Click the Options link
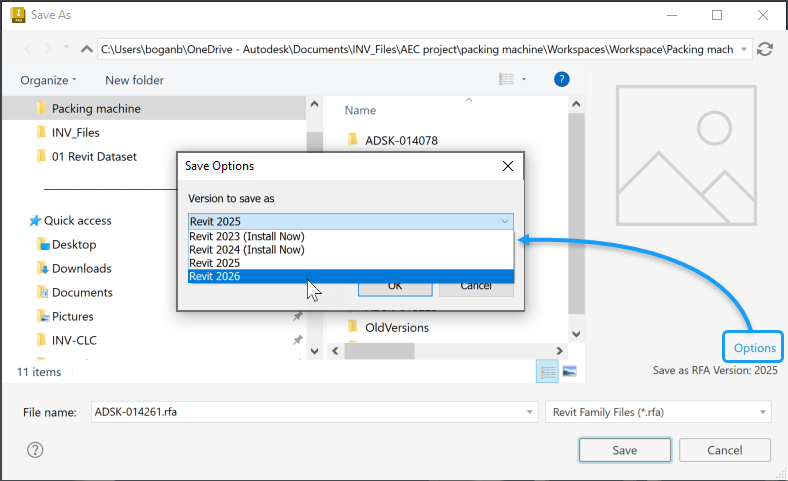The width and height of the screenshot is (788, 481). point(754,348)
